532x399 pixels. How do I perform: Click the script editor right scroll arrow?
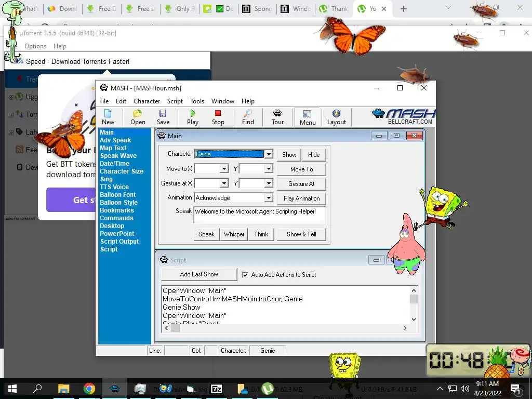tap(405, 328)
